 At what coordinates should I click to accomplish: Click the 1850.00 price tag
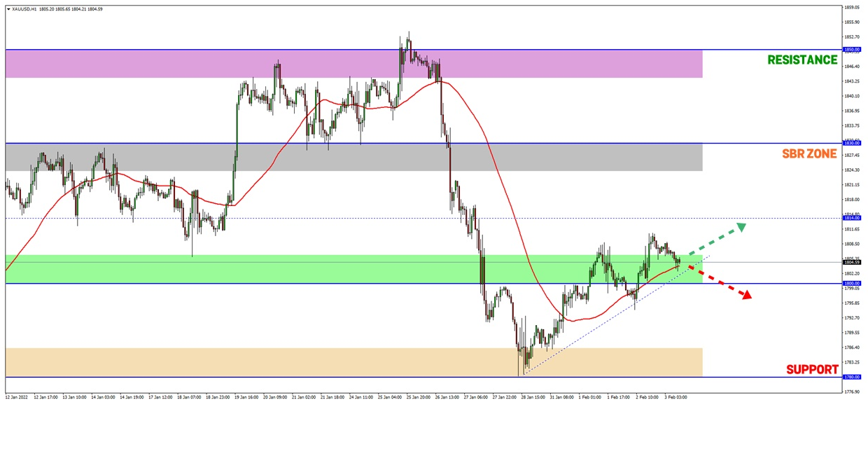tap(852, 50)
